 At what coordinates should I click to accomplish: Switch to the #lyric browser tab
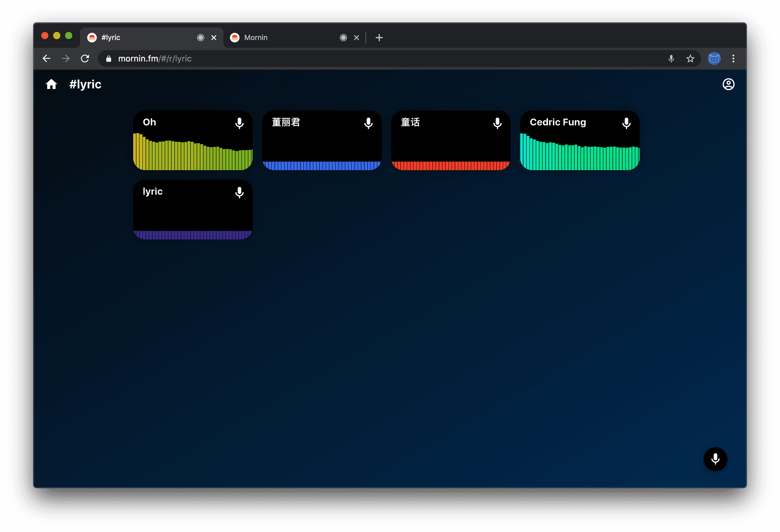152,38
